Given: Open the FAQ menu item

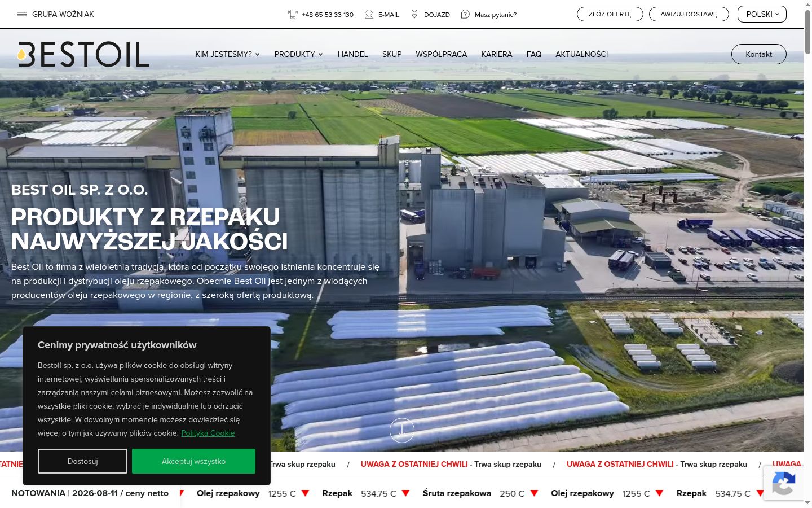Looking at the screenshot, I should [x=534, y=54].
